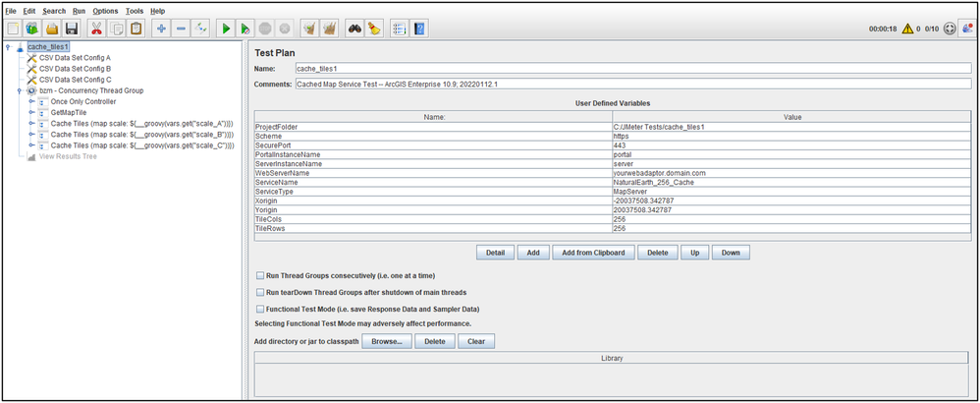Click into the Comments field

[633, 84]
